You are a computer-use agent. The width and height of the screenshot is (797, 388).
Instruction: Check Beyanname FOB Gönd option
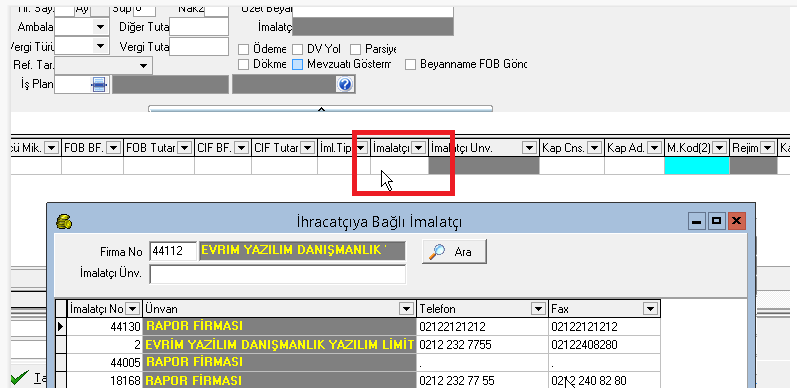(410, 65)
